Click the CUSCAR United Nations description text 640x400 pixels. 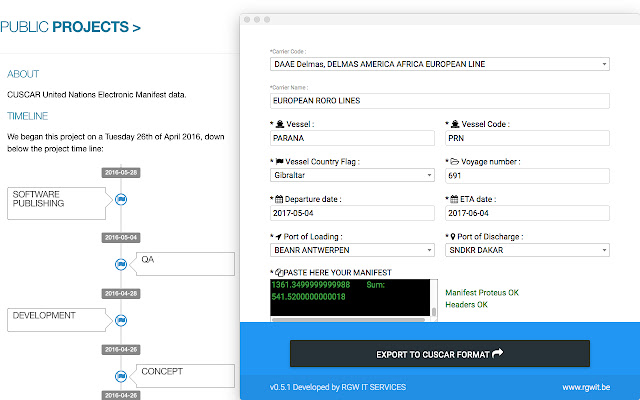[97, 95]
